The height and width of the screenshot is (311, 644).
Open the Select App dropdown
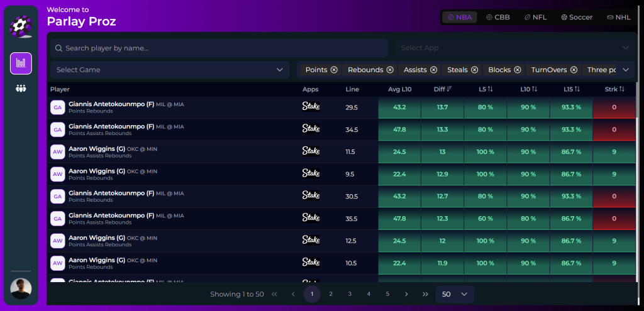click(x=514, y=48)
